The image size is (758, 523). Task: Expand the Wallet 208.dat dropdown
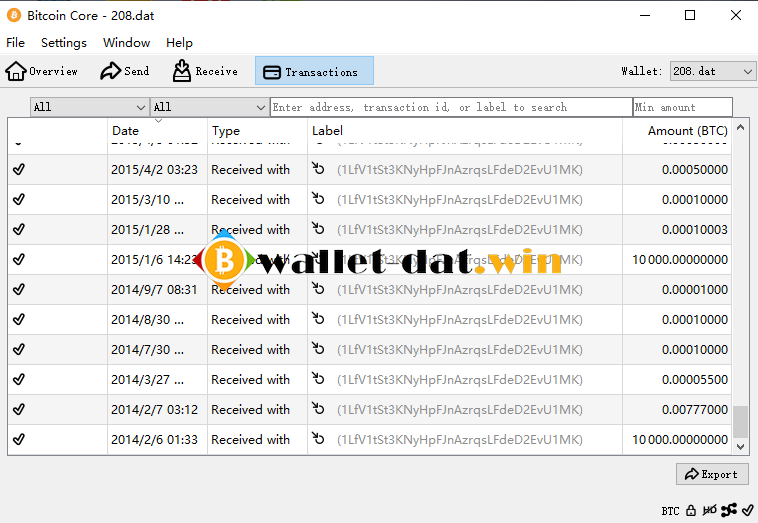713,71
